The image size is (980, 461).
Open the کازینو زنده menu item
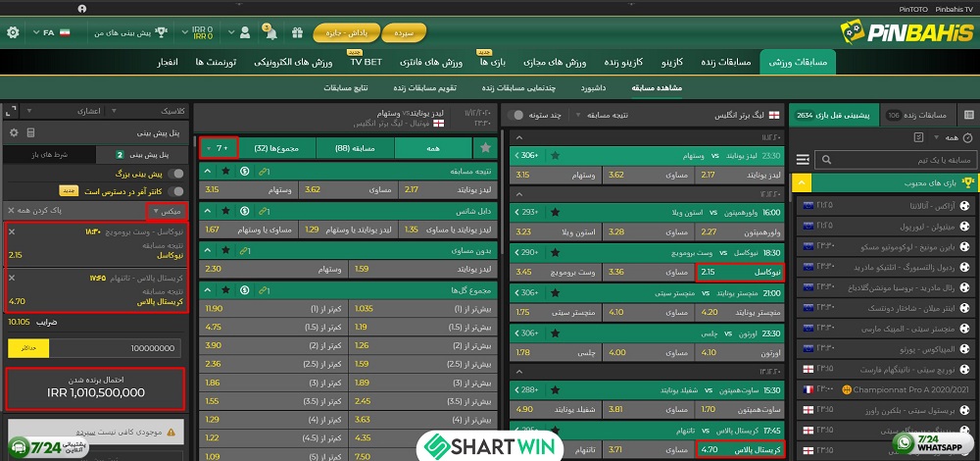pos(623,62)
